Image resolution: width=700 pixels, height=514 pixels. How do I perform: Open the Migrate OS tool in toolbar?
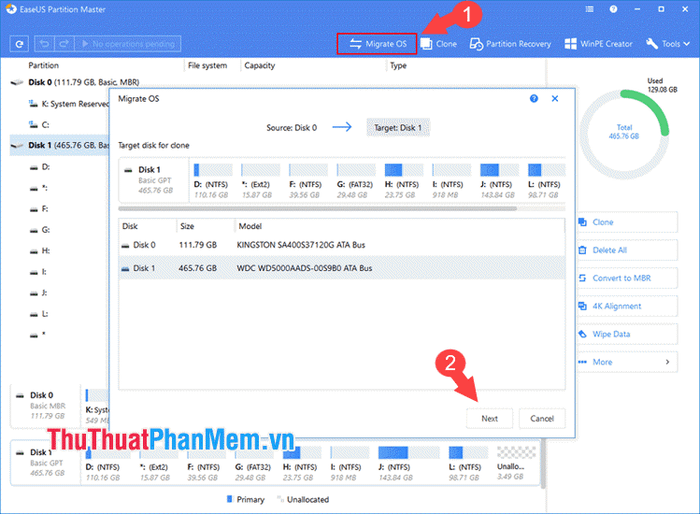377,44
